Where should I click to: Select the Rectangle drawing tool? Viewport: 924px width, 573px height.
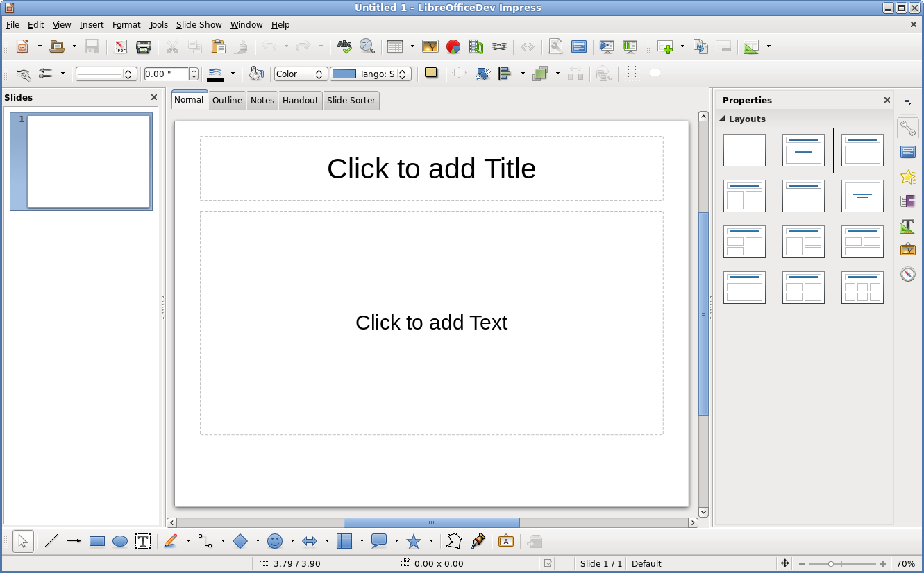(97, 542)
